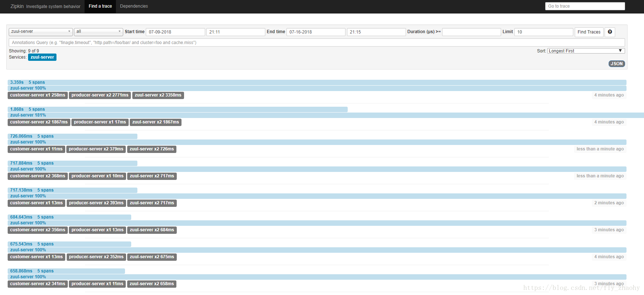Click 'zuul-server x2 3358ms' label
Image resolution: width=644 pixels, height=295 pixels.
tap(158, 95)
